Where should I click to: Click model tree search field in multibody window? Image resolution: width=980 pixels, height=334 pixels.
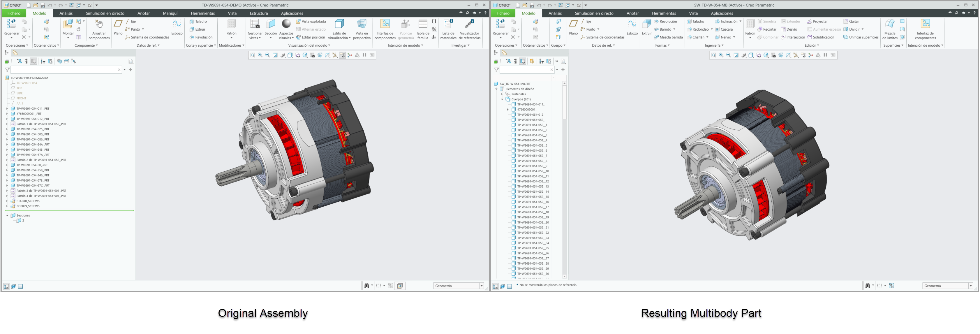(x=526, y=70)
